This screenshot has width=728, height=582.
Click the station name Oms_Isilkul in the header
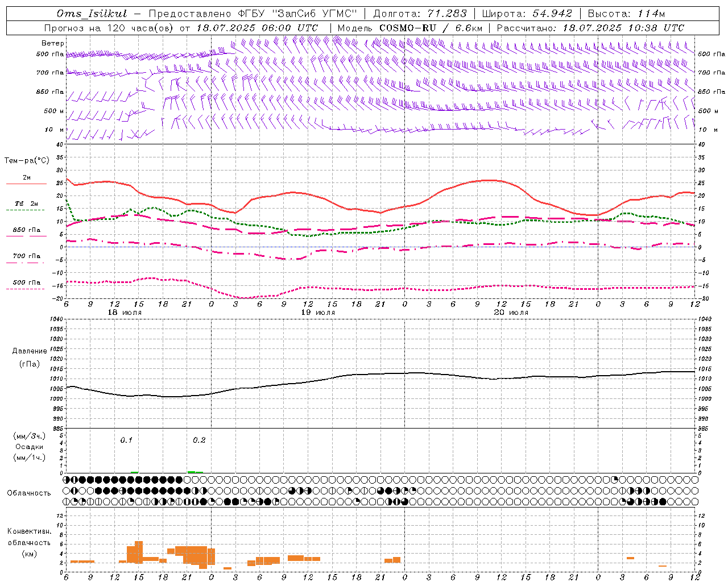[92, 14]
